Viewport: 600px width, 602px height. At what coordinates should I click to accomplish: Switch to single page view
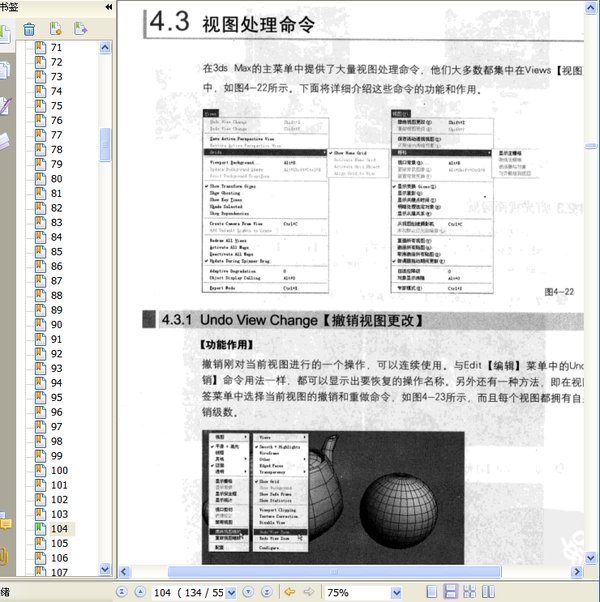tap(431, 592)
